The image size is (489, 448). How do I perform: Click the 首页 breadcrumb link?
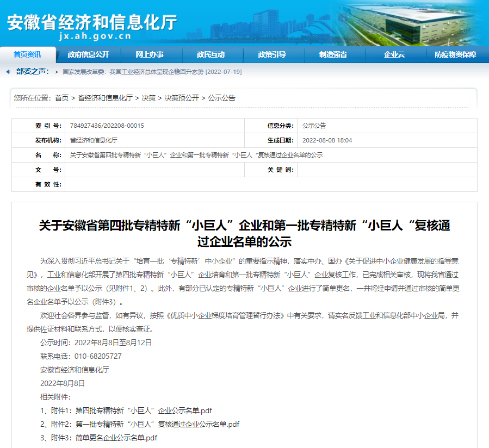pyautogui.click(x=62, y=98)
